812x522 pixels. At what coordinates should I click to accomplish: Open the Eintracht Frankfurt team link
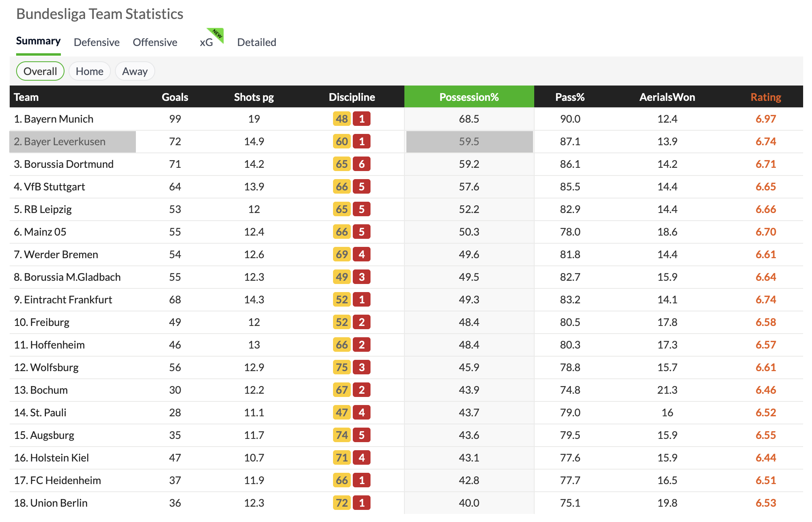[68, 300]
